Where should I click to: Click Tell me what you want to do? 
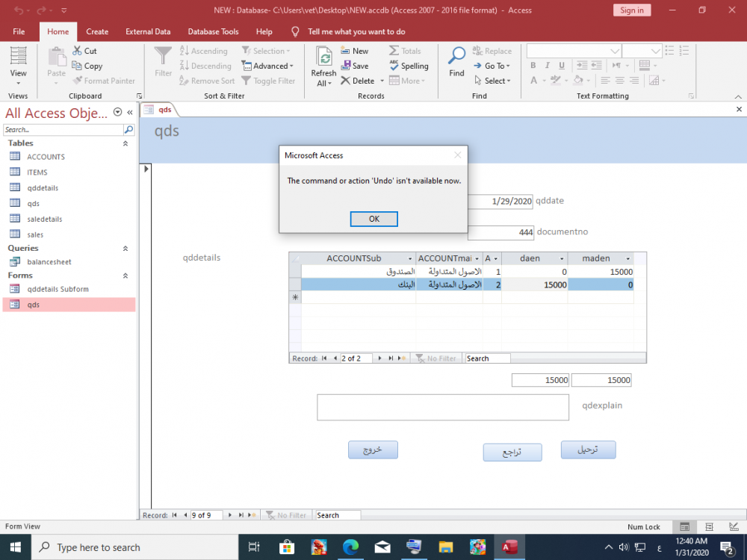(356, 31)
